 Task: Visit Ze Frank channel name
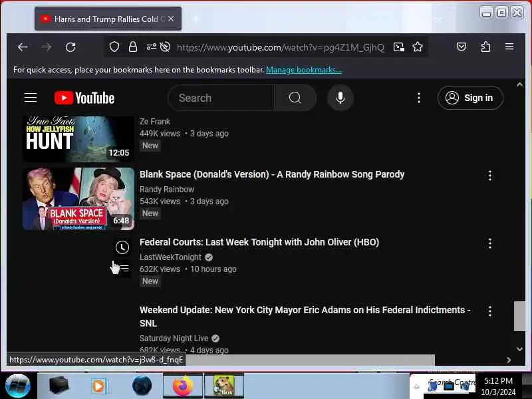155,122
